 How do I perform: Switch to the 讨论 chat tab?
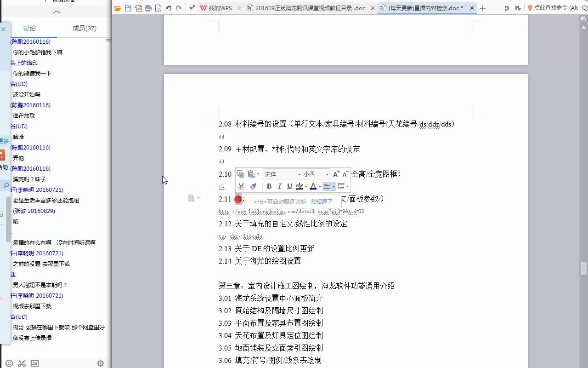(29, 28)
